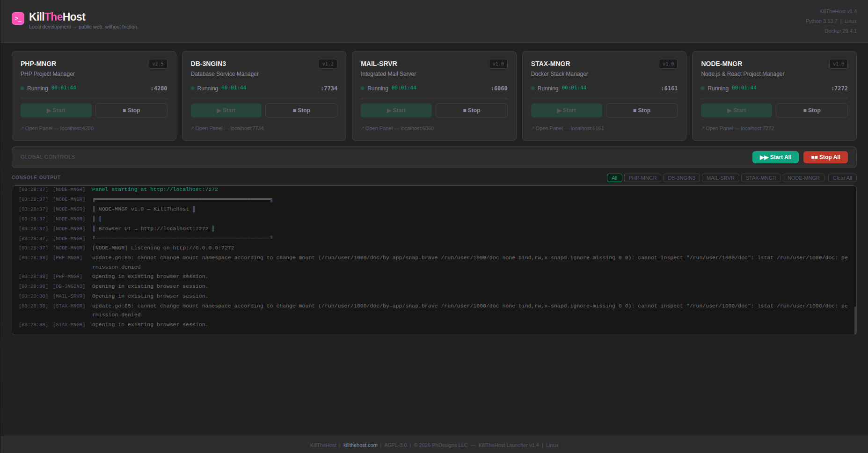Screen dimensions: 868x453
Task: Open Panel link for localhost:6161
Action: (568, 128)
